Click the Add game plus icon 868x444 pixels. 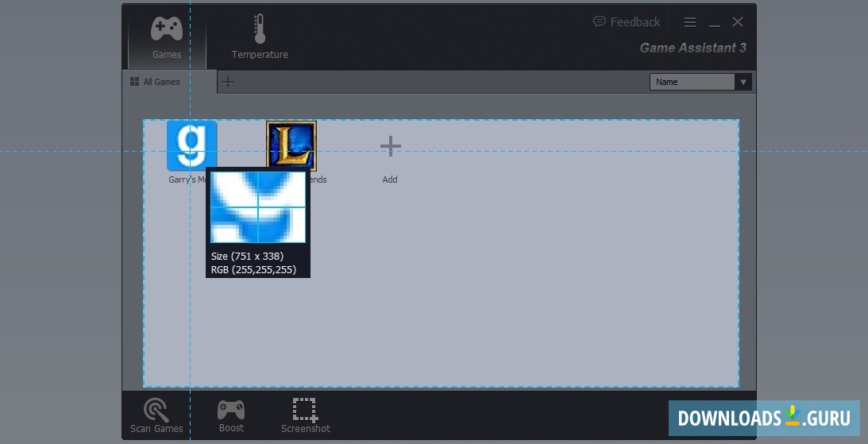[x=390, y=147]
